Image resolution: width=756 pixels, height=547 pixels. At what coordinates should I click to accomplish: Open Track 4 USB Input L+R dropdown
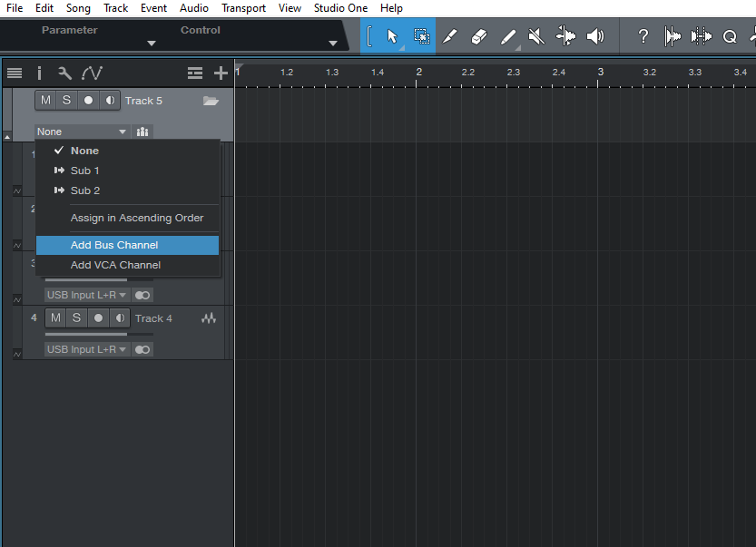coord(86,349)
